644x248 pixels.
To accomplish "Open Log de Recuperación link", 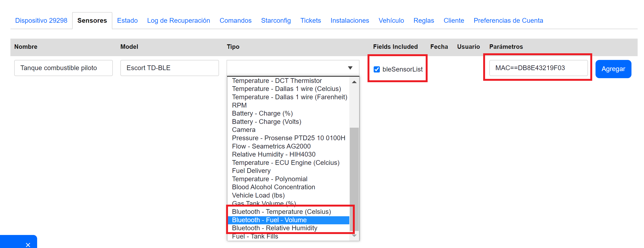I will (x=179, y=21).
